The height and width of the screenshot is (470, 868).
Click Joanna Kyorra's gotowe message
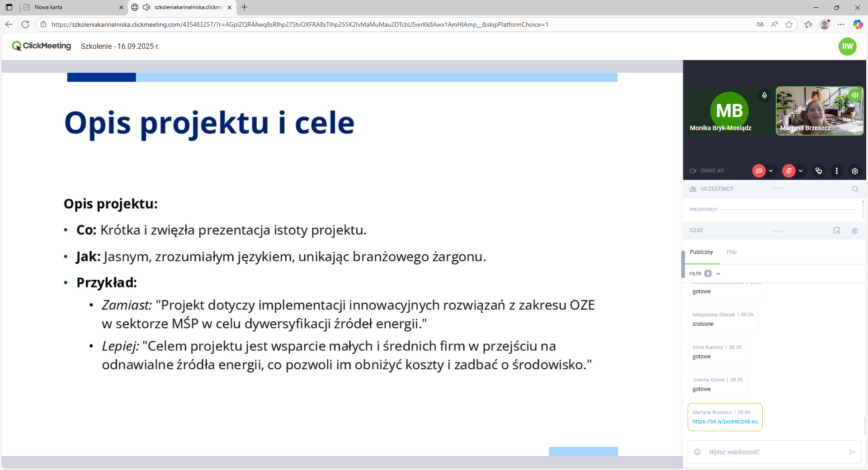[x=717, y=385]
